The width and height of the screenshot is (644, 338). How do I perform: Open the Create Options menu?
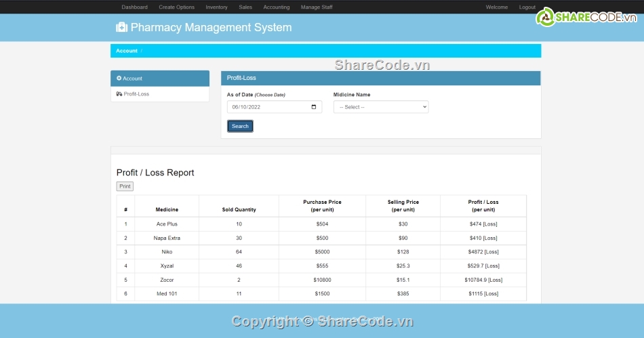176,7
